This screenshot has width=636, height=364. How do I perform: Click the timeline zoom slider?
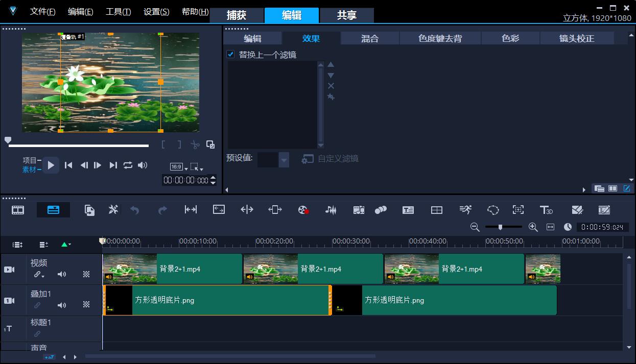pyautogui.click(x=504, y=227)
